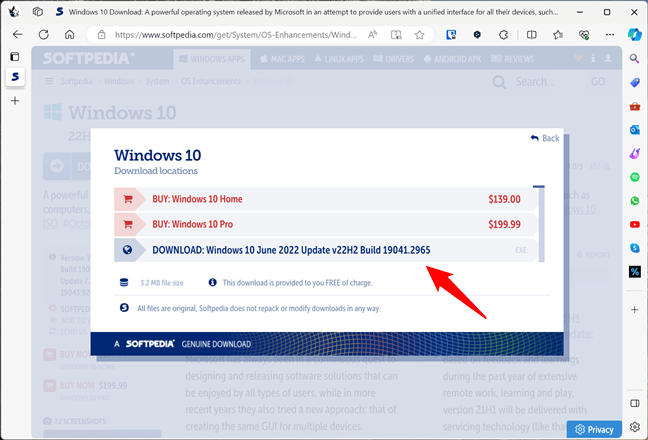Open the sidebar Tools briefcase icon
The width and height of the screenshot is (648, 440).
[x=635, y=107]
